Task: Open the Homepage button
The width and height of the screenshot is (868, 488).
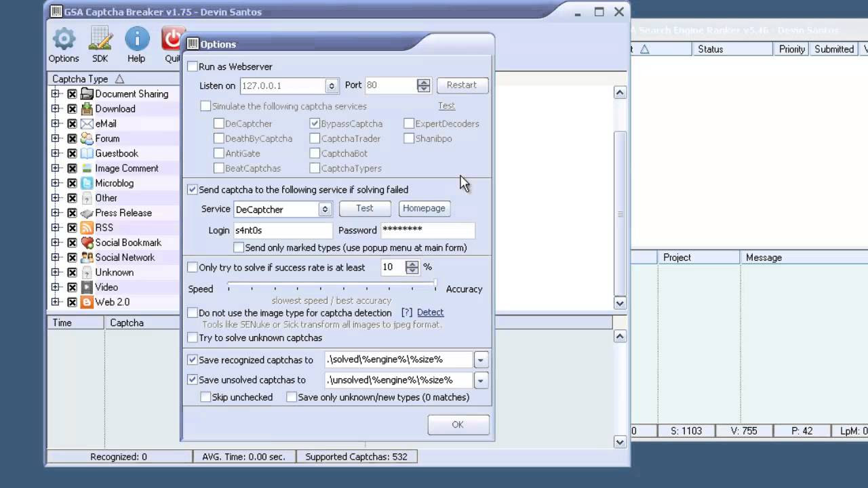Action: (x=424, y=208)
